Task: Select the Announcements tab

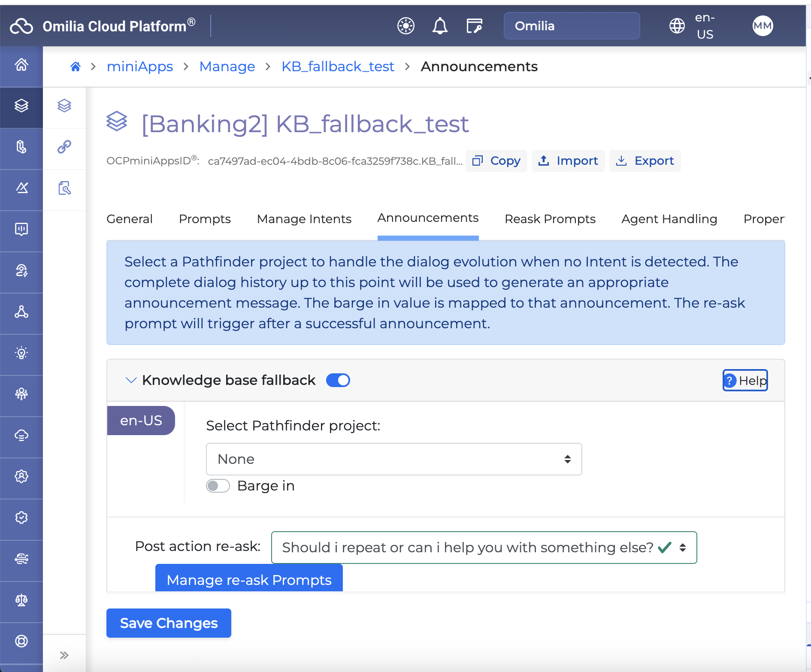Action: pyautogui.click(x=428, y=218)
